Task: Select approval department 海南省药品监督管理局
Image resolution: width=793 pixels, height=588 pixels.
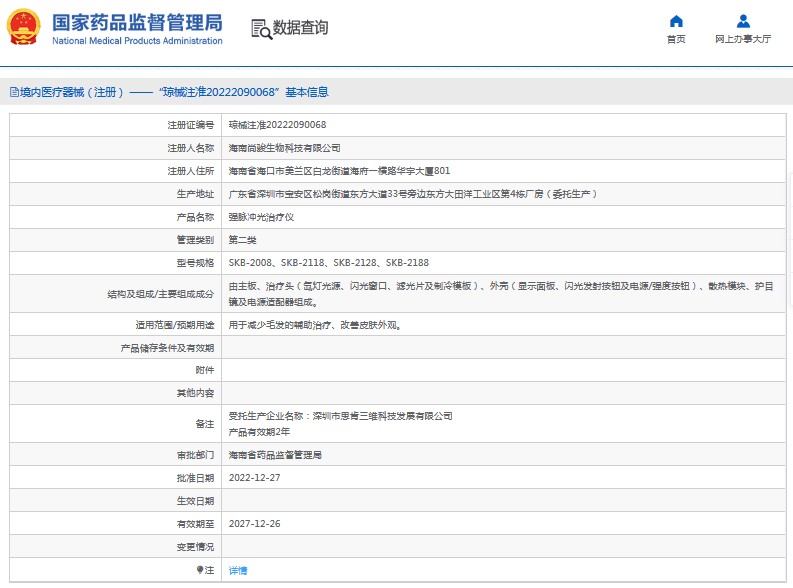Action: (x=275, y=455)
